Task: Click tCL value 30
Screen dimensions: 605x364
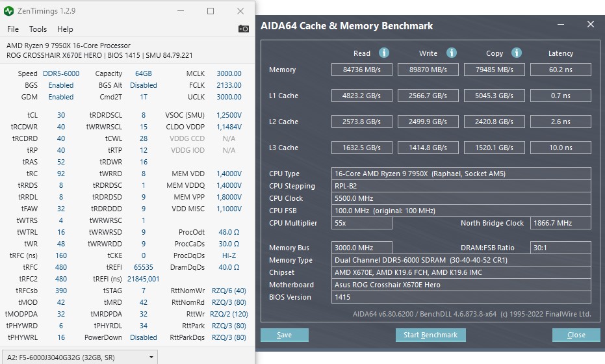Action: tap(61, 115)
